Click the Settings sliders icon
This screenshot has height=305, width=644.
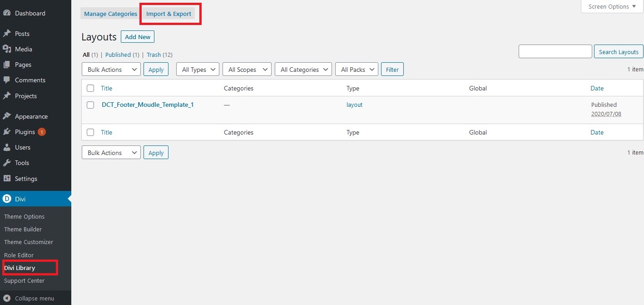tap(7, 179)
